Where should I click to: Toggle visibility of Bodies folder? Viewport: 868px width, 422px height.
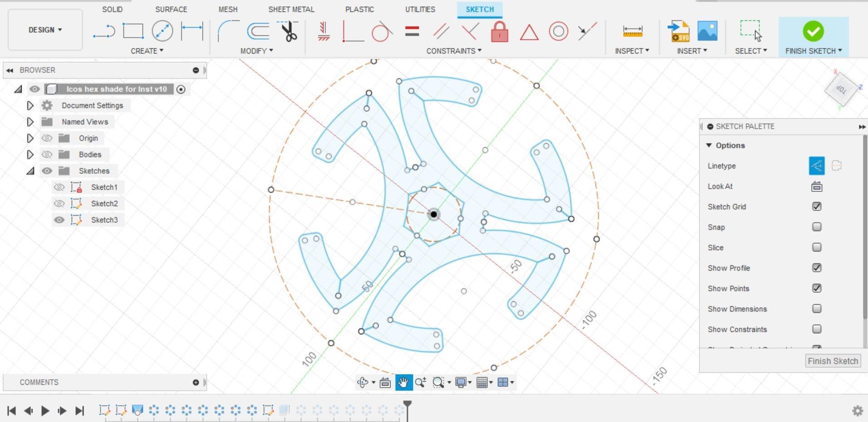[47, 154]
